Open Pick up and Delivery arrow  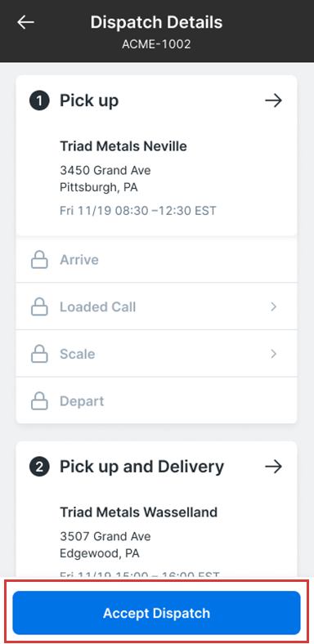tap(273, 467)
